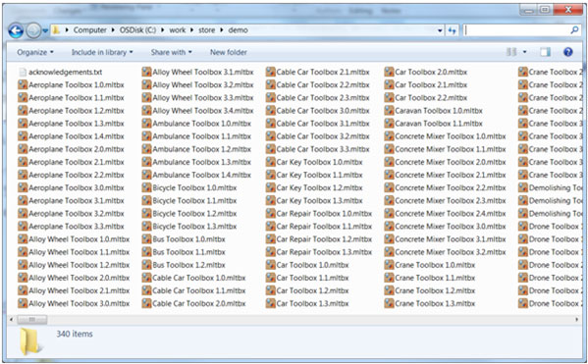Click the Forward navigation arrow button
This screenshot has width=588, height=364.
click(33, 30)
